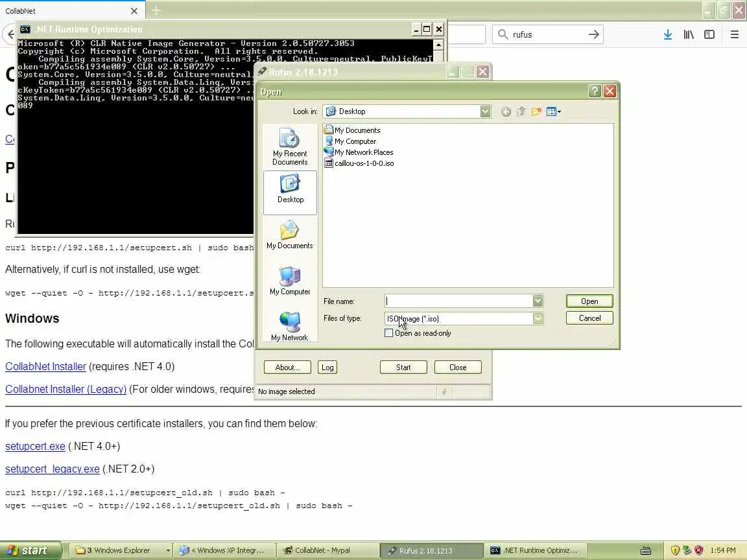Open Collabnet Installer (Legacy) link

point(65,389)
